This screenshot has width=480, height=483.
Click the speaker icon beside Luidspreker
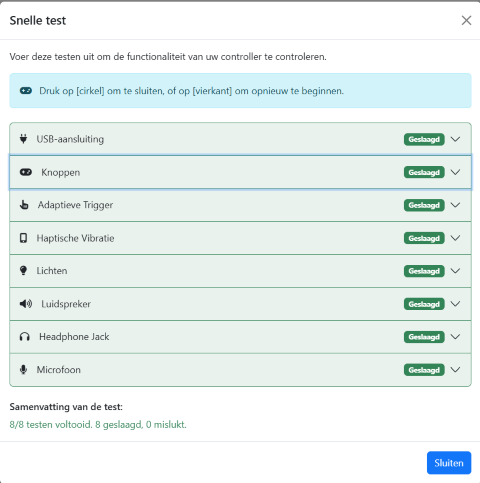(26, 304)
